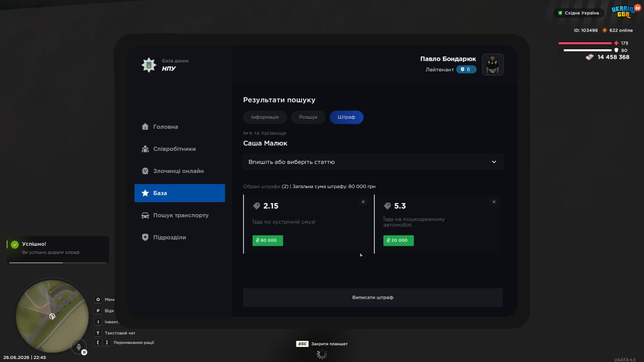The height and width of the screenshot is (362, 644).
Task: Remove fine 2.15 with its X
Action: coord(363,202)
